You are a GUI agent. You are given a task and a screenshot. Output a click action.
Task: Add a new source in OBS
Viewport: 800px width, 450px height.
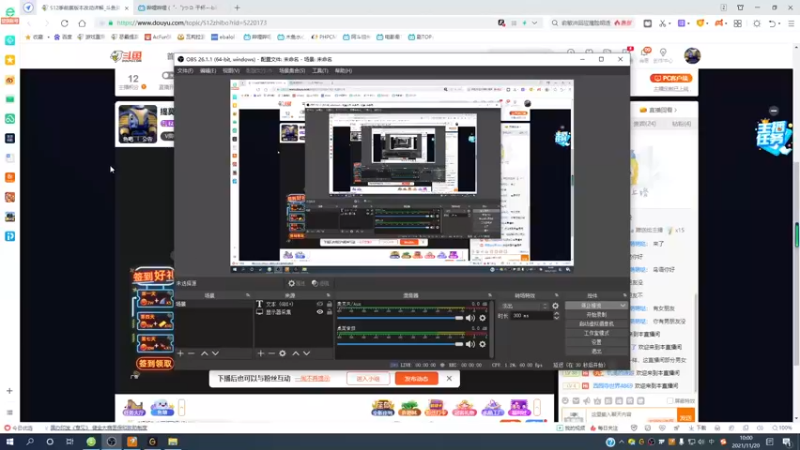[x=261, y=353]
